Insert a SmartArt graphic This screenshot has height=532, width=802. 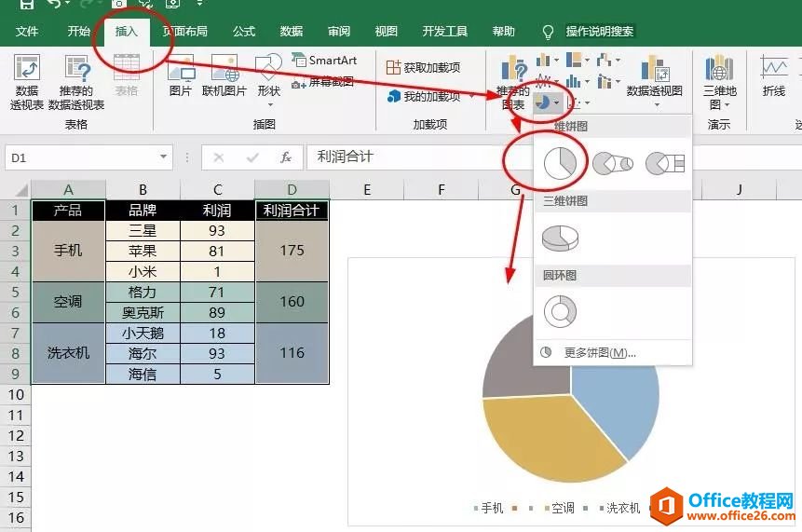[324, 61]
